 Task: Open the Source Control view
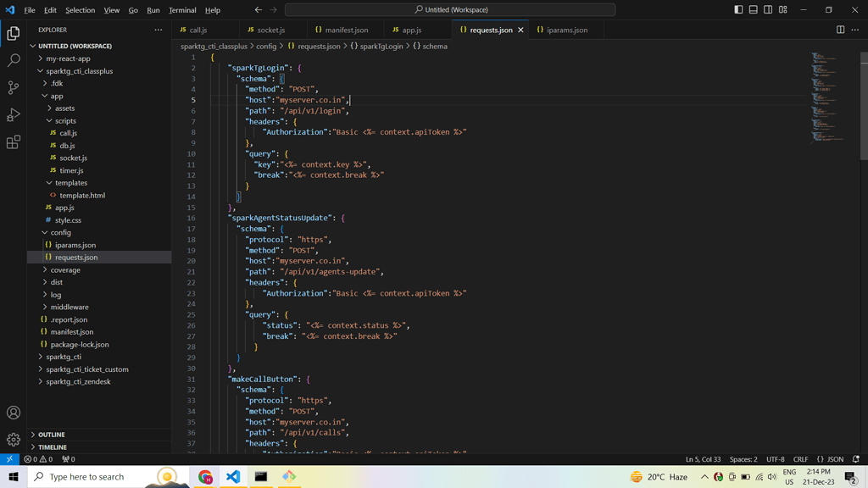point(14,87)
